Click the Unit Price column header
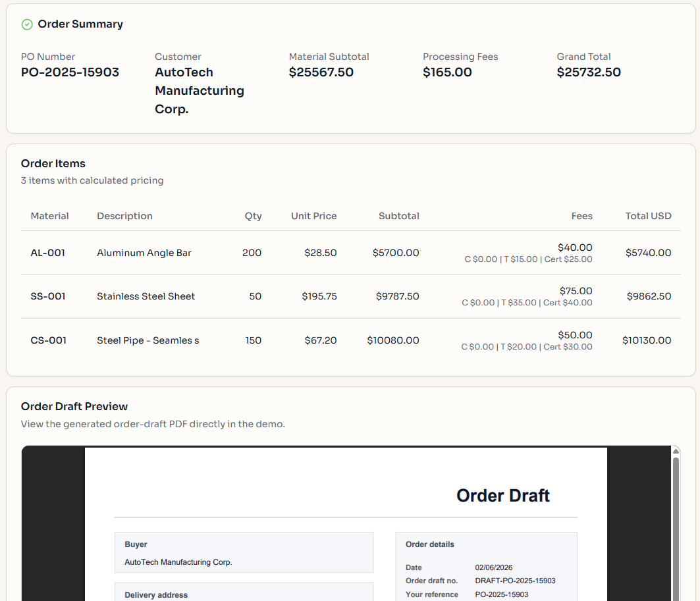700x601 pixels. [x=314, y=216]
